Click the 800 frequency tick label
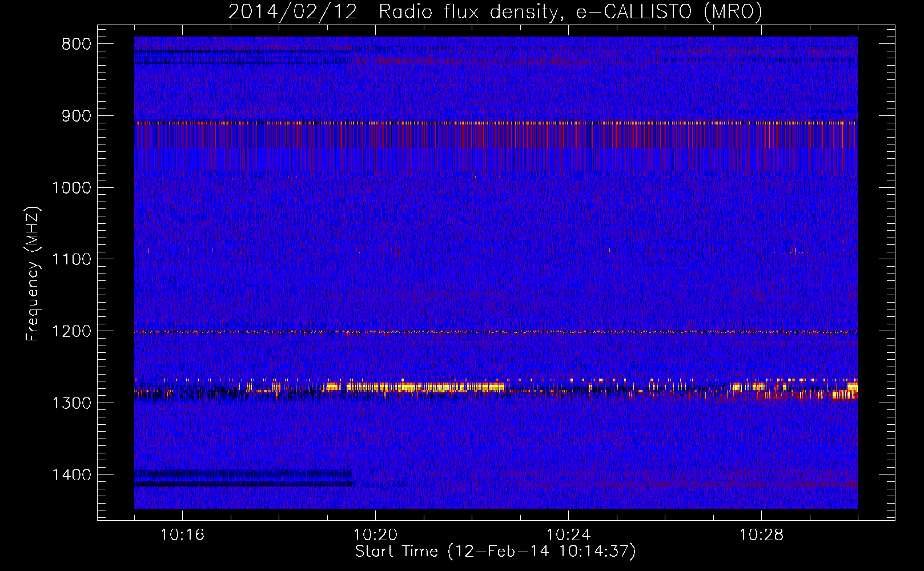 coord(77,45)
